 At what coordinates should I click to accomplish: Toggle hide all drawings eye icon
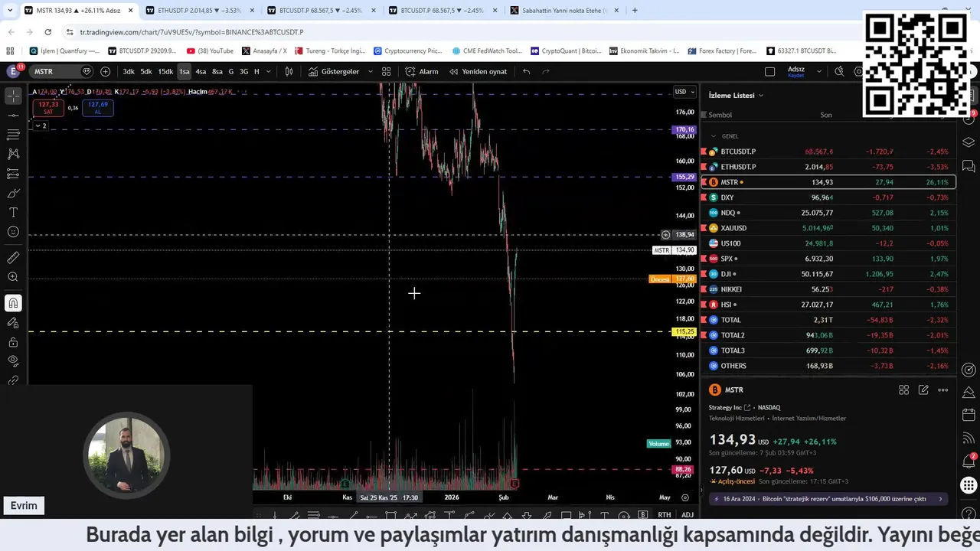pos(13,360)
